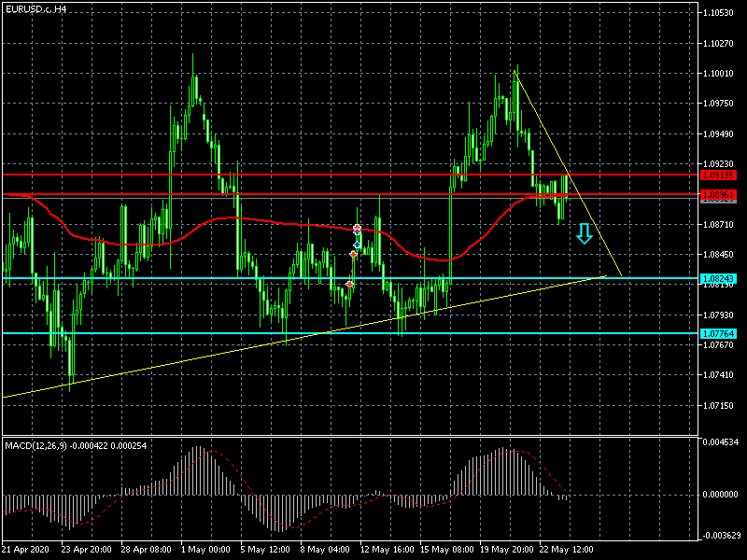Click the MACD 0.004534 scale value
The width and height of the screenshot is (747, 560).
pos(721,442)
